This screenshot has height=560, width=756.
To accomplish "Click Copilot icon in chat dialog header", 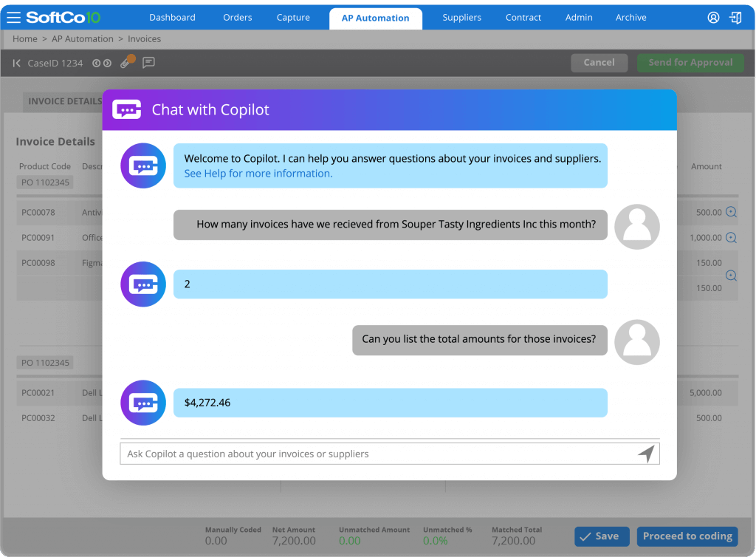I will [127, 109].
